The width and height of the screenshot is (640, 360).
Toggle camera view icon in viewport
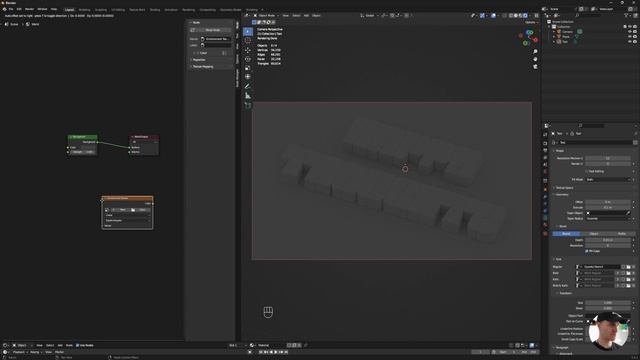(535, 67)
